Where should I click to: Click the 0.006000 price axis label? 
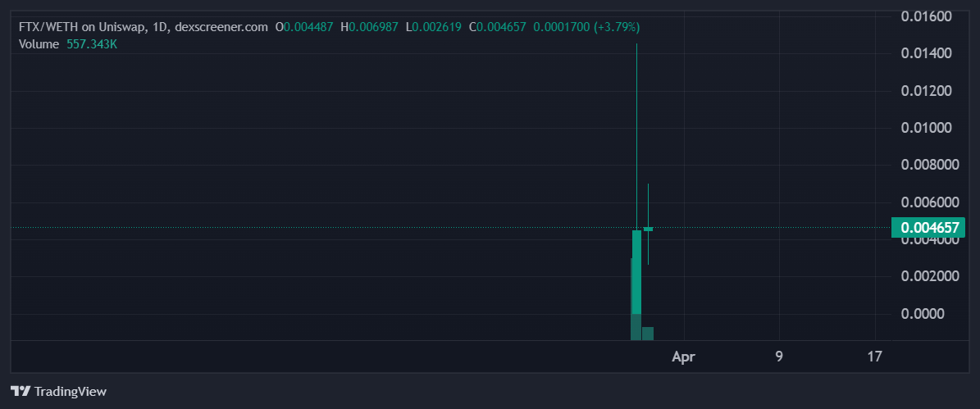point(929,202)
